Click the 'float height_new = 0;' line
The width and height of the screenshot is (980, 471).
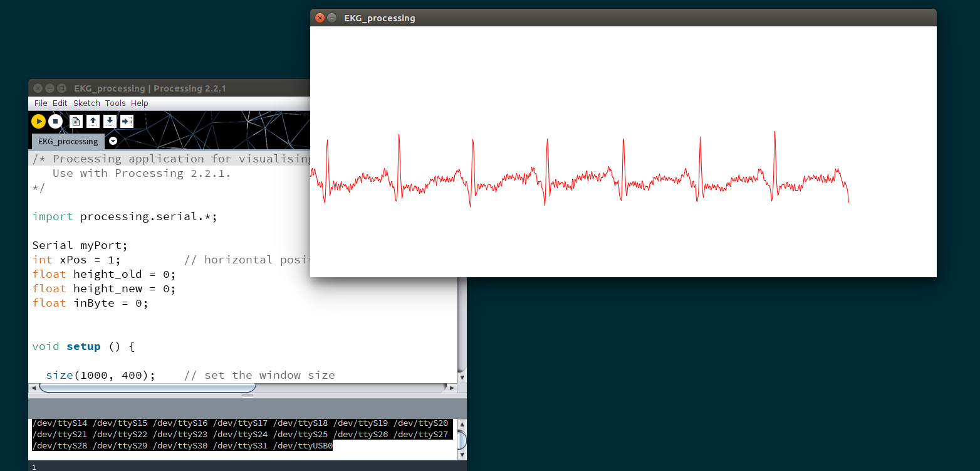pos(104,288)
